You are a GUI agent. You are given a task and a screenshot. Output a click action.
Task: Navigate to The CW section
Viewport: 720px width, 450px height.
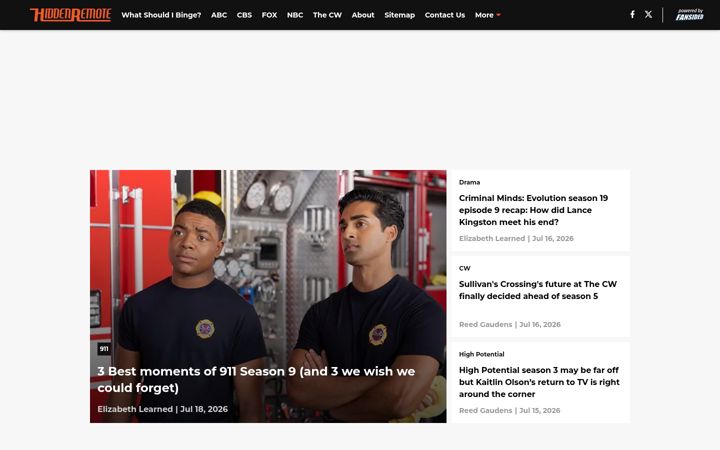pyautogui.click(x=327, y=15)
